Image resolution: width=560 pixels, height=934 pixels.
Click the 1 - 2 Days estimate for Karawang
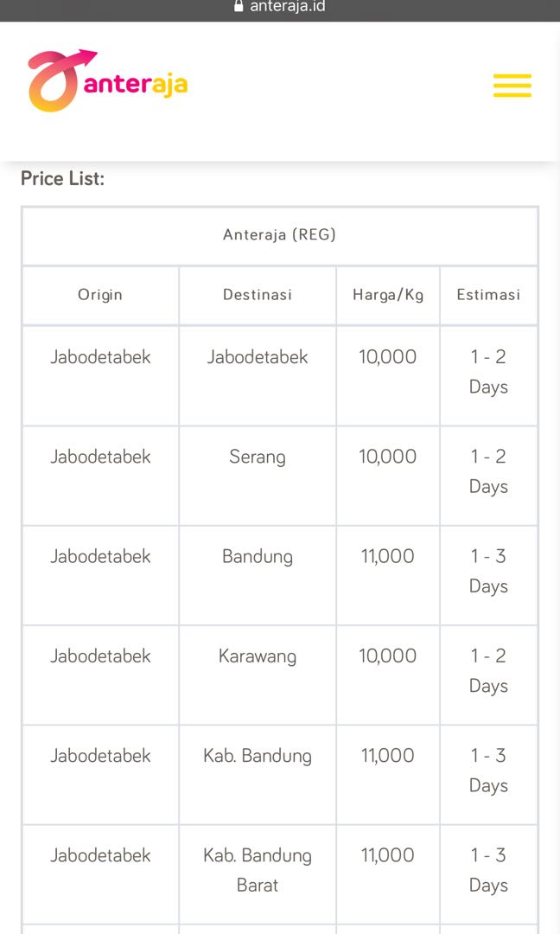(488, 671)
